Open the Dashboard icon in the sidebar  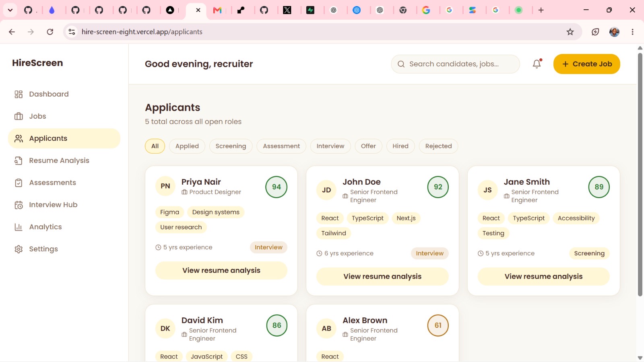19,94
